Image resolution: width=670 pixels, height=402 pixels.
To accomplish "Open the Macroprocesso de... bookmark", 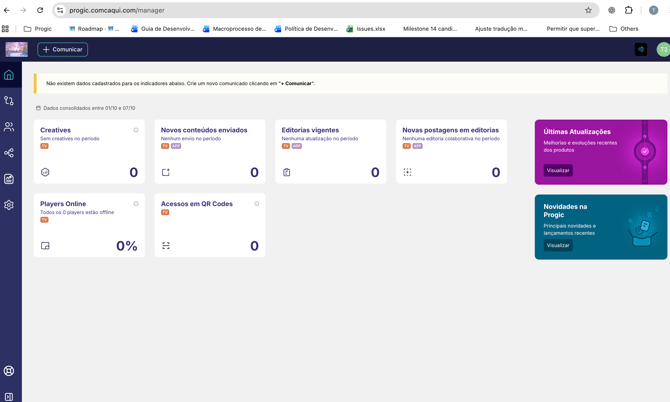I will 235,29.
